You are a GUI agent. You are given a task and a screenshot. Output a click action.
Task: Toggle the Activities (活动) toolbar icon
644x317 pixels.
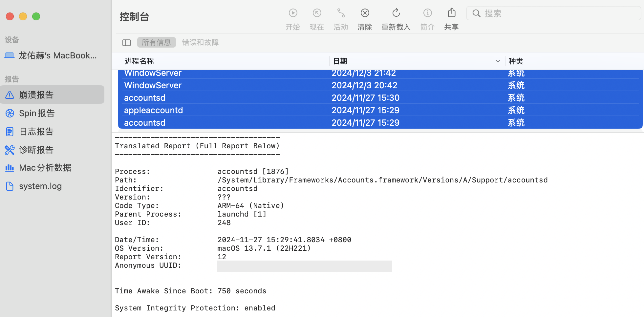pos(341,13)
